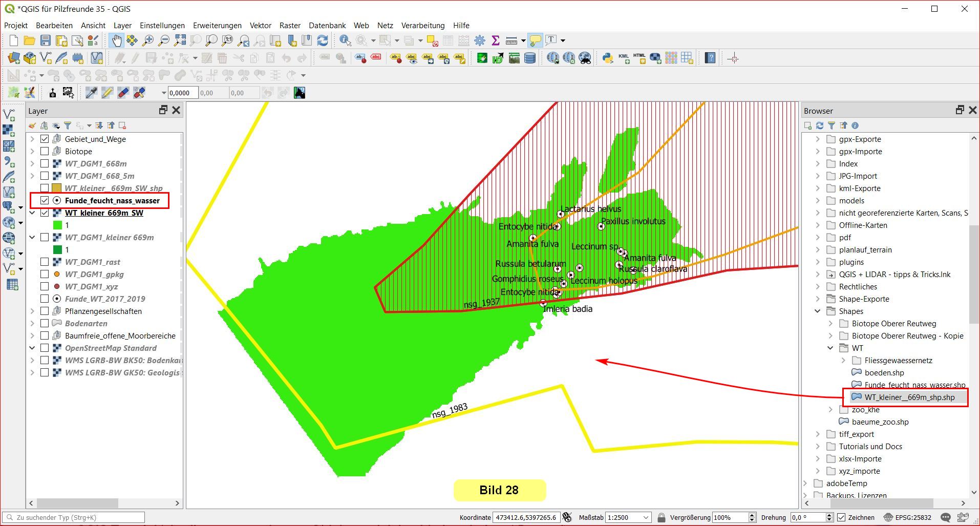Click the Zoom In magnifier tool
Screen dimensions: 980x526
pyautogui.click(x=148, y=40)
